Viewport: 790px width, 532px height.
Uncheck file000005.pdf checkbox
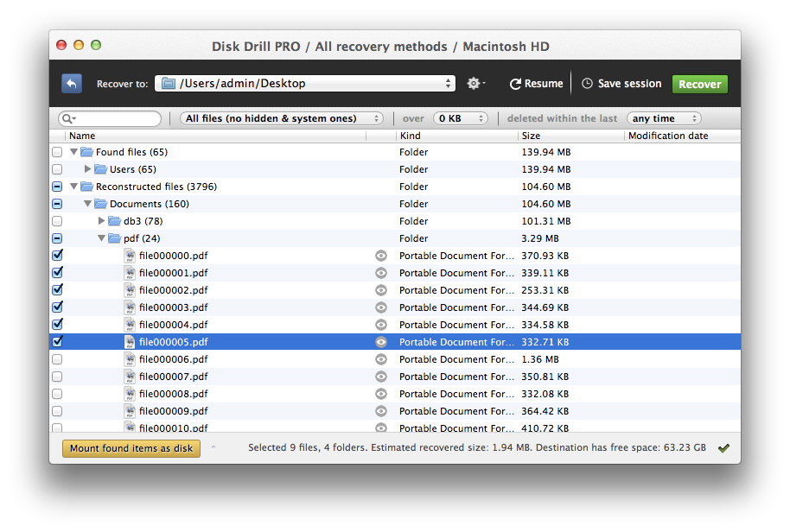pyautogui.click(x=57, y=341)
